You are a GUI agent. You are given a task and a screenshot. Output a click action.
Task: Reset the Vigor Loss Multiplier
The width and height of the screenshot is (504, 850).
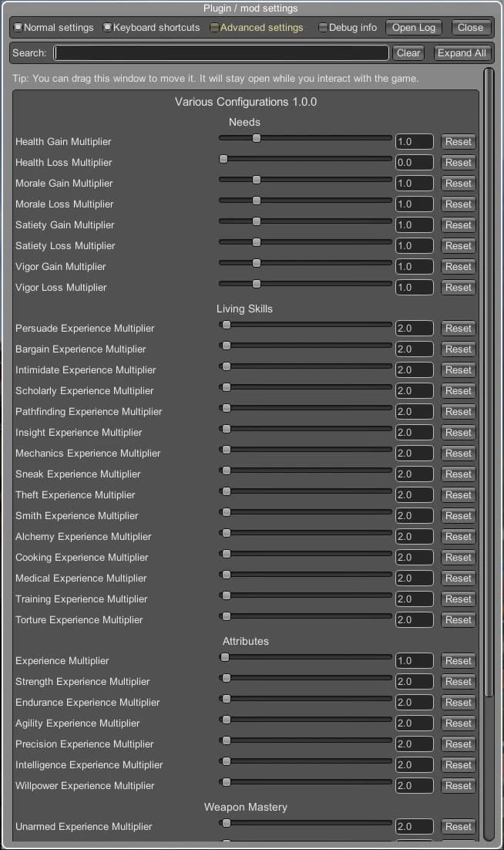point(458,288)
